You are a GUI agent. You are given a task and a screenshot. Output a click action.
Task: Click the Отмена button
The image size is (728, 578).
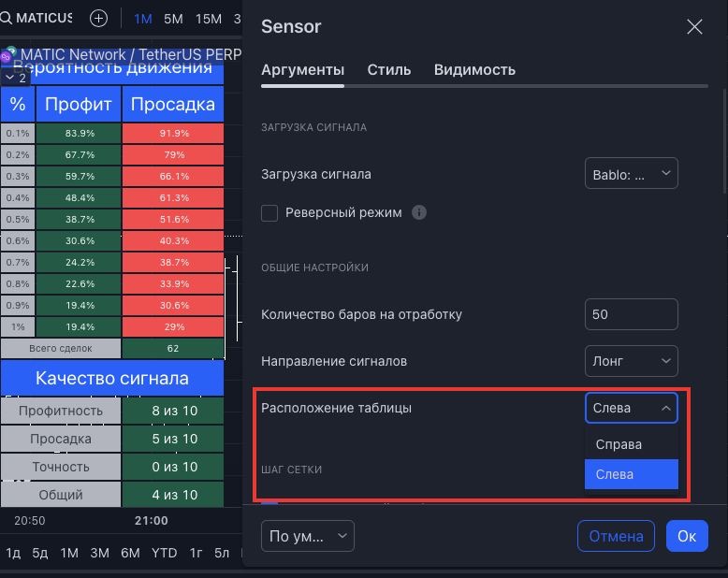click(616, 536)
